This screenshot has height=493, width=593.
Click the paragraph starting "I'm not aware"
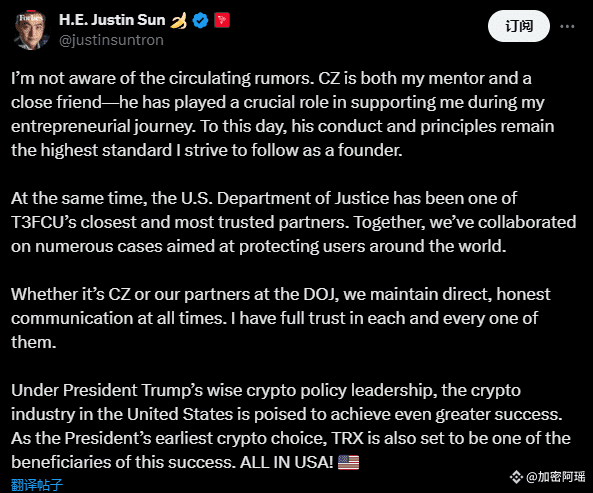tap(283, 114)
